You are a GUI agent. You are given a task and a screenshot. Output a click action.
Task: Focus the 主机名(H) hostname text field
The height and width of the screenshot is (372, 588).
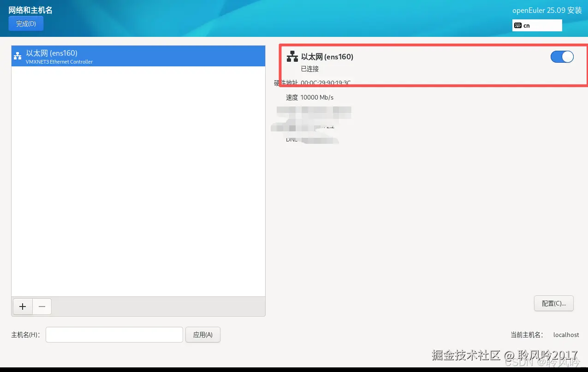(x=114, y=335)
